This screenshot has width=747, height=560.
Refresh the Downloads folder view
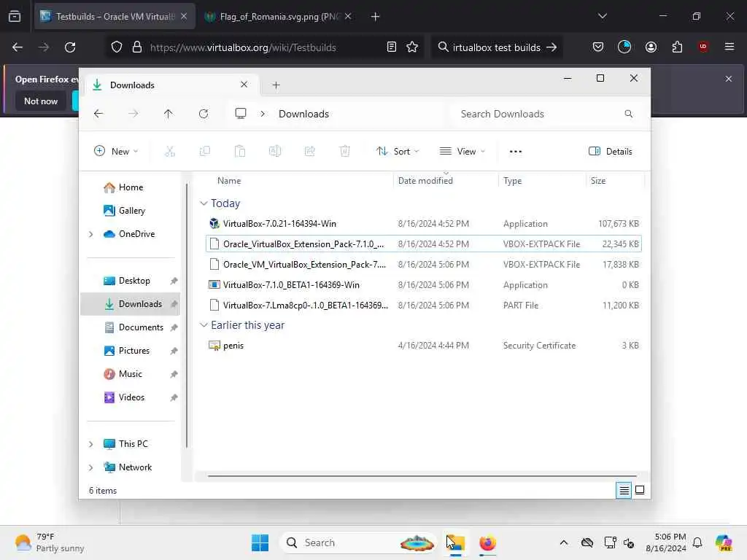point(204,114)
